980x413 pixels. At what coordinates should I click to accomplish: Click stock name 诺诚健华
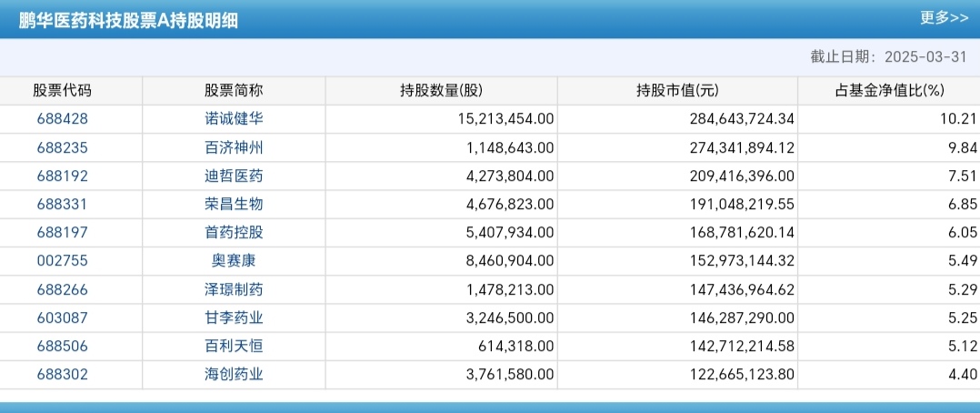coord(234,118)
